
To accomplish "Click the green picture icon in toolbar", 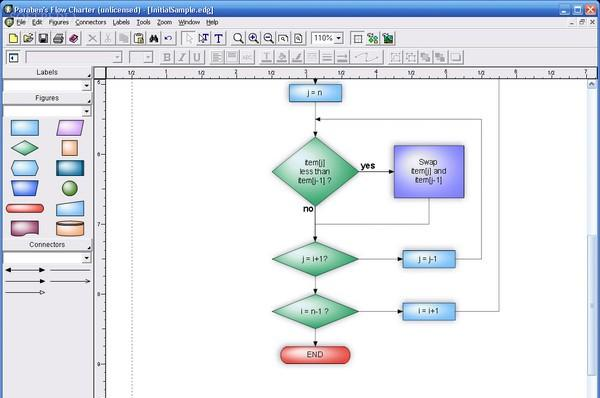I will [x=388, y=38].
